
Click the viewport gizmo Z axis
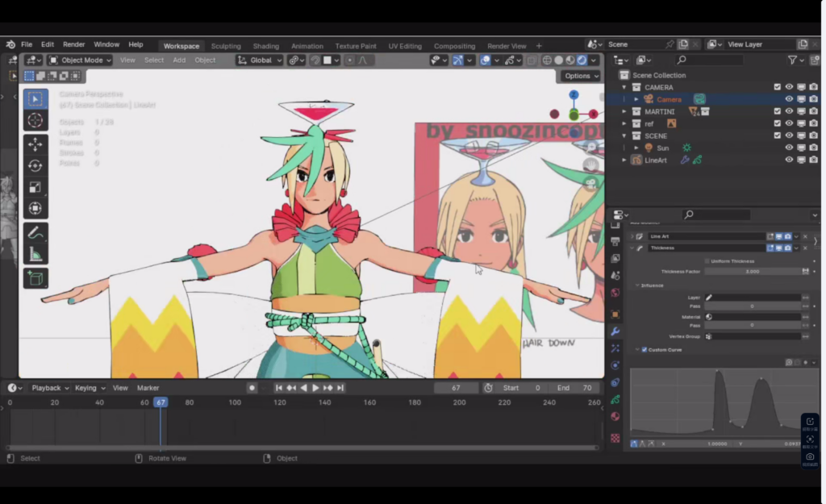(x=574, y=95)
